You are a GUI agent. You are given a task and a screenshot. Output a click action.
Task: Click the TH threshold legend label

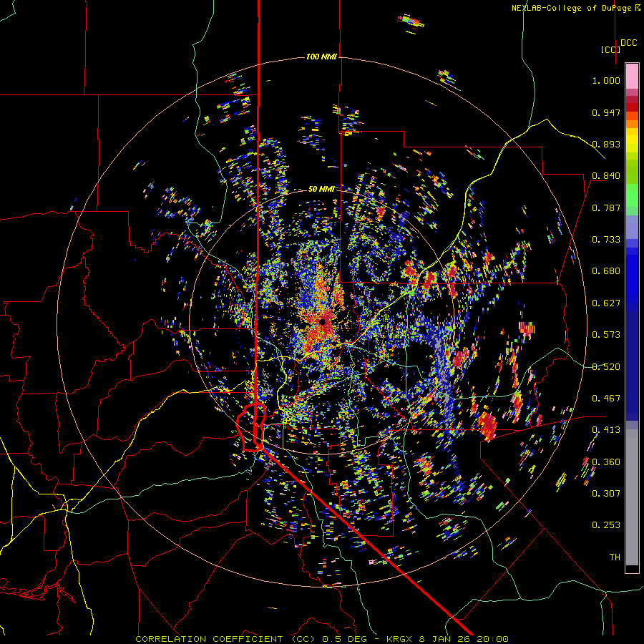click(615, 557)
